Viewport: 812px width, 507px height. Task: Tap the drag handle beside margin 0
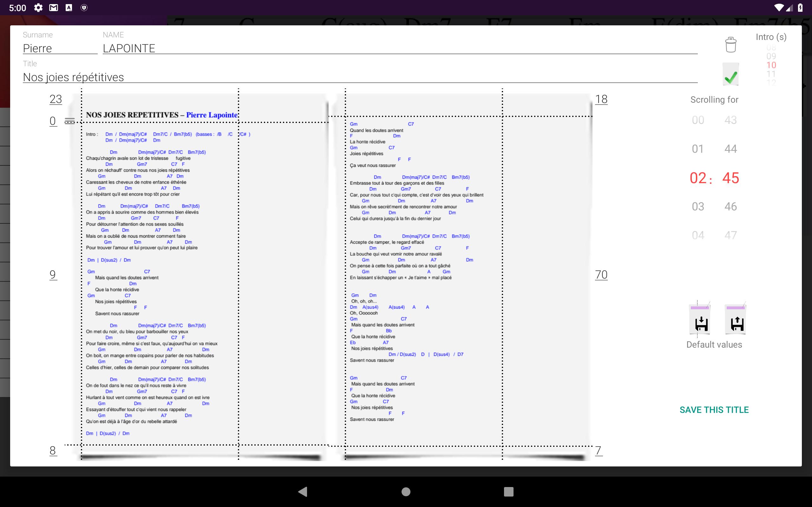tap(70, 121)
